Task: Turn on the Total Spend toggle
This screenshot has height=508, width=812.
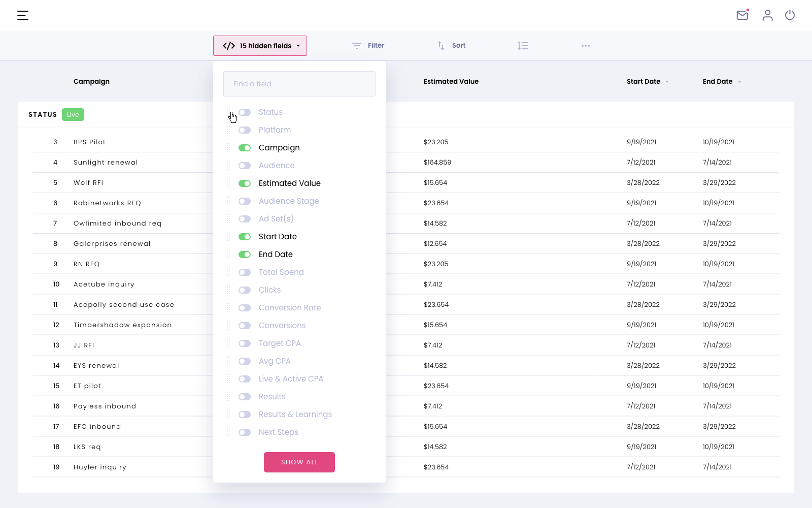Action: [x=245, y=272]
